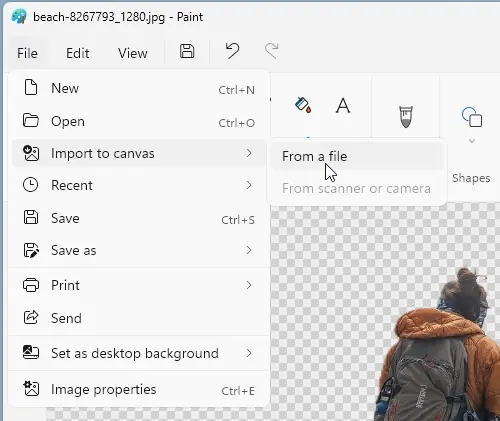Viewport: 500px width, 421px height.
Task: Open the Edit menu
Action: (77, 53)
